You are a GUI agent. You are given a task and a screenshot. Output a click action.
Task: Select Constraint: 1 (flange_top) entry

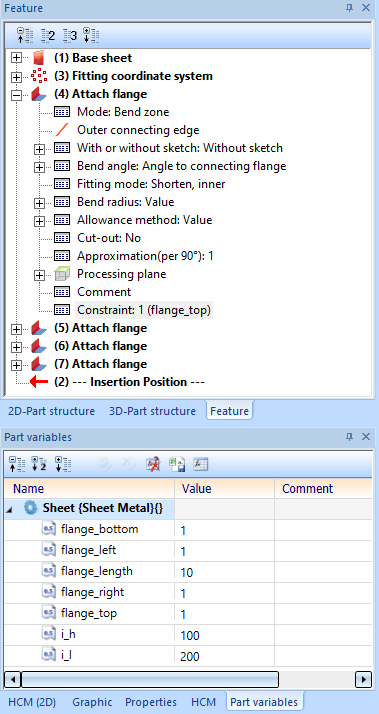pos(143,310)
